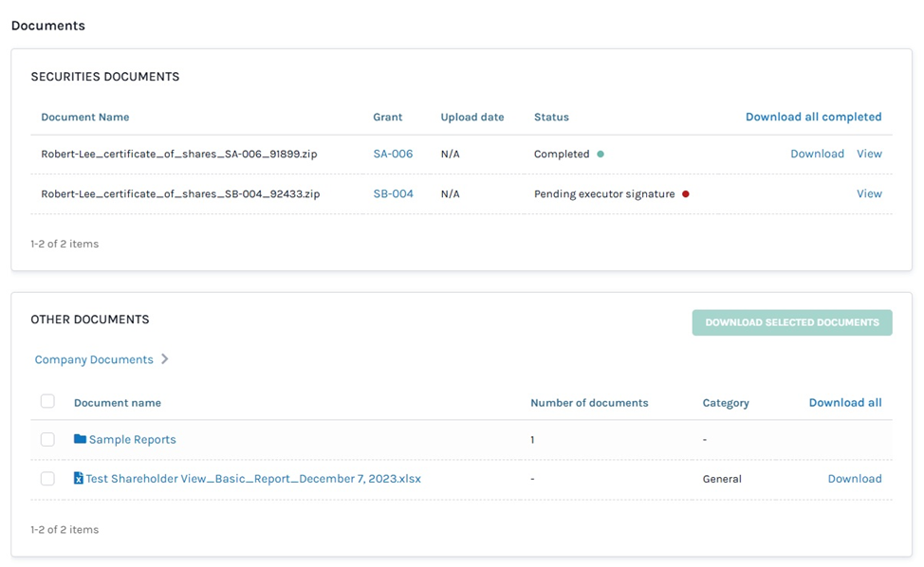Click the Sample Reports folder icon
This screenshot has width=924, height=567.
[x=80, y=439]
